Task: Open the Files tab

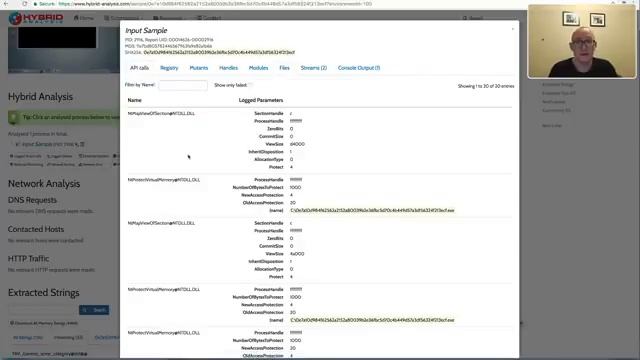Action: (x=284, y=68)
